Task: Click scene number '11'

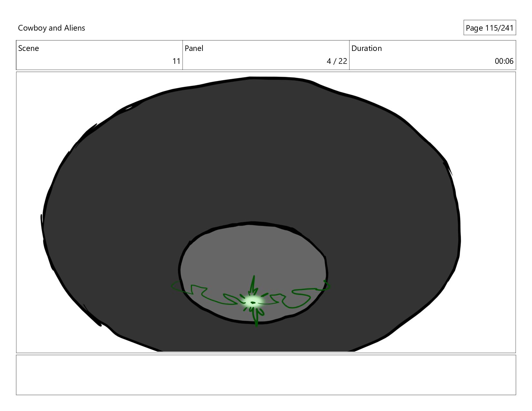Action: pyautogui.click(x=176, y=61)
